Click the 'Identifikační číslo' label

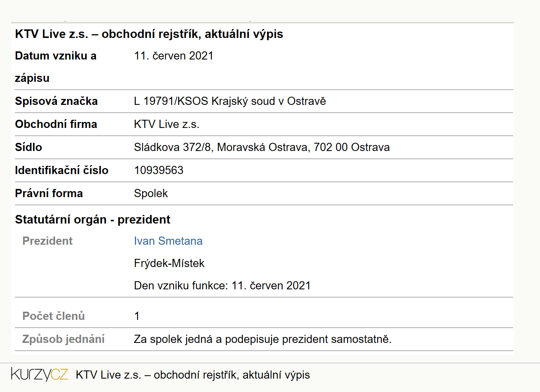[61, 170]
